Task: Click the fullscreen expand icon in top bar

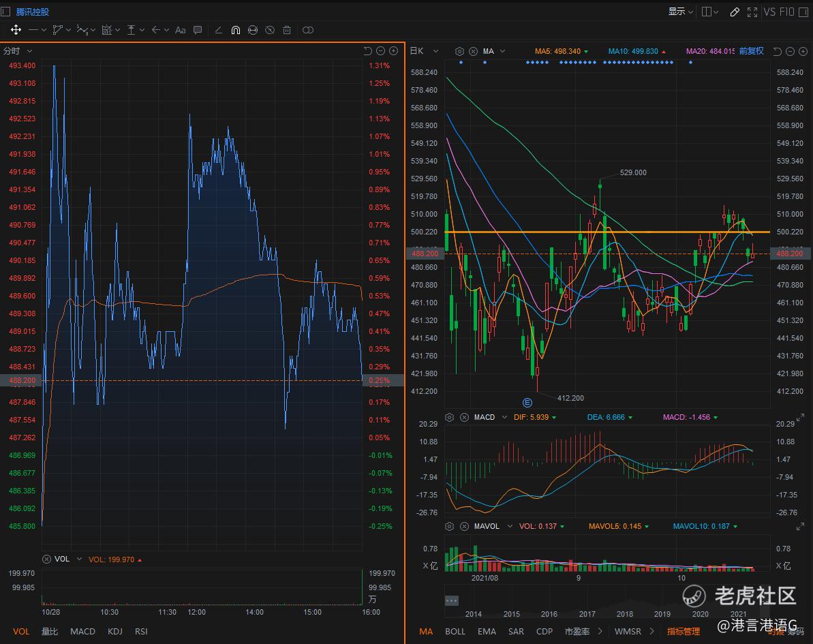Action: pos(752,12)
